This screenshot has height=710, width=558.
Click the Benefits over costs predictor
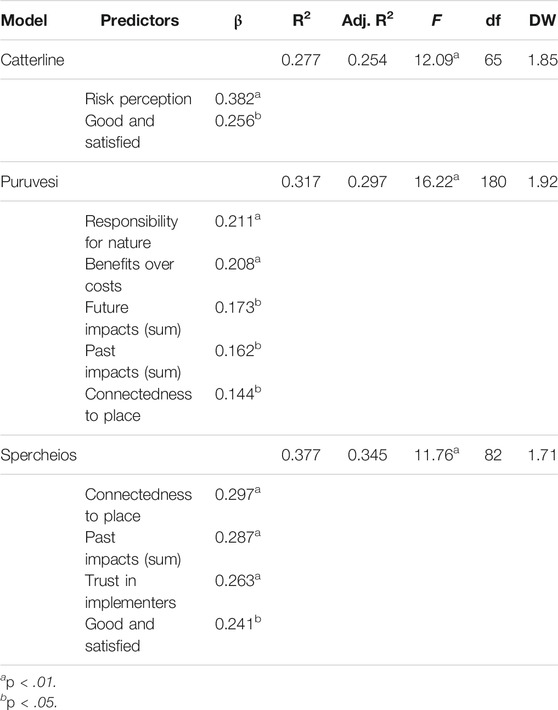129,275
